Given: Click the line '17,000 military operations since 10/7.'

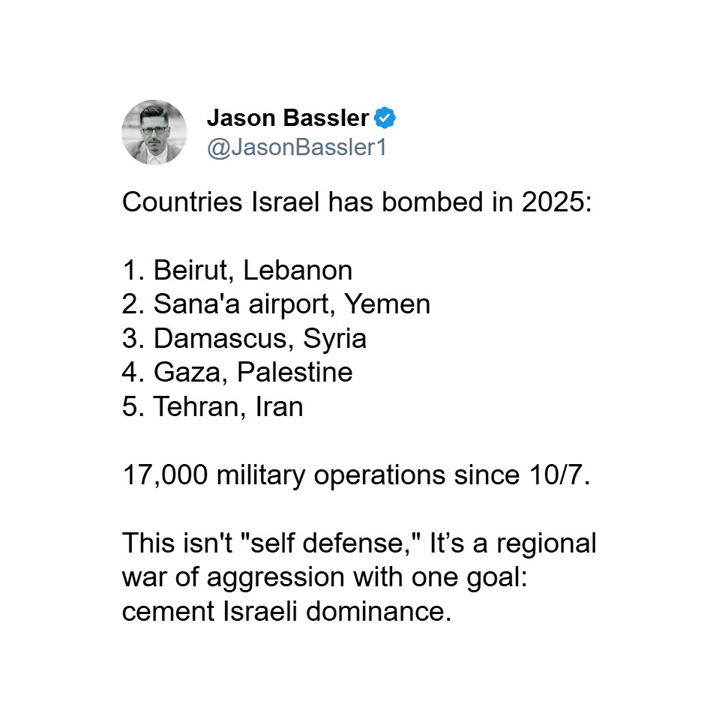Looking at the screenshot, I should (356, 475).
